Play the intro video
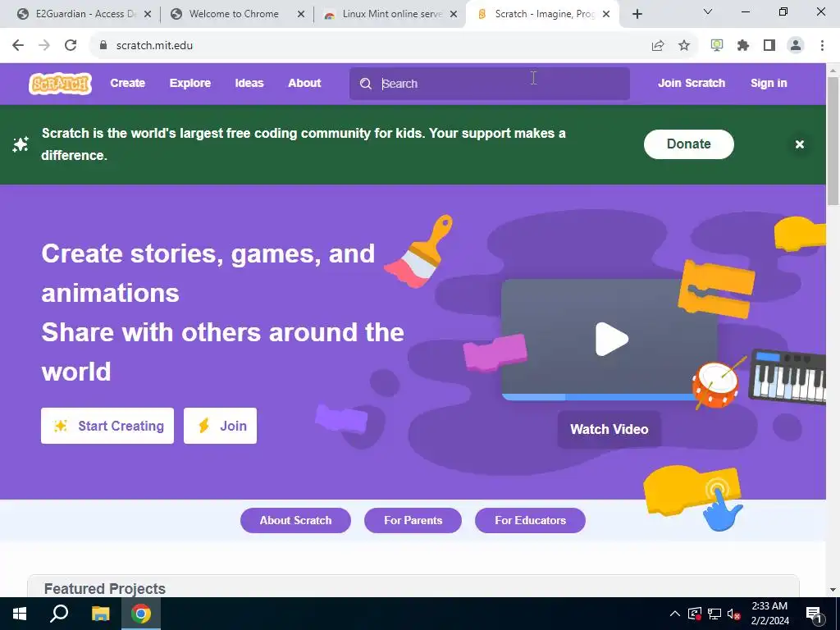The width and height of the screenshot is (840, 630). (611, 339)
